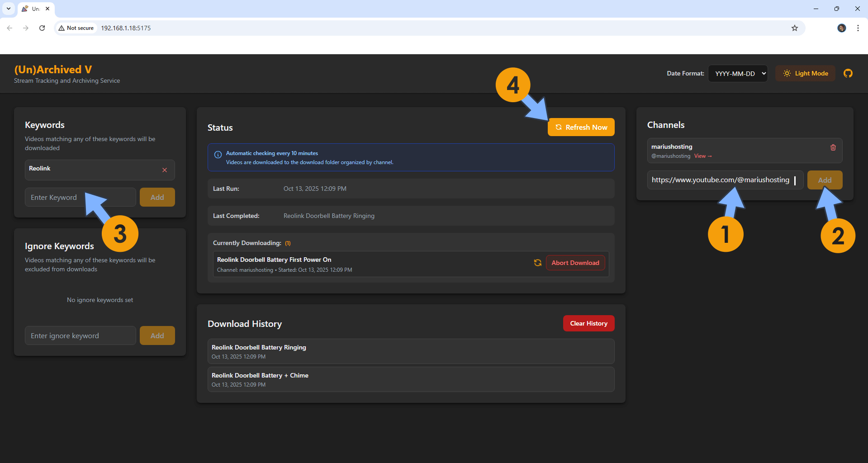Open the GitHub repository icon
This screenshot has width=868, height=463.
pyautogui.click(x=848, y=73)
